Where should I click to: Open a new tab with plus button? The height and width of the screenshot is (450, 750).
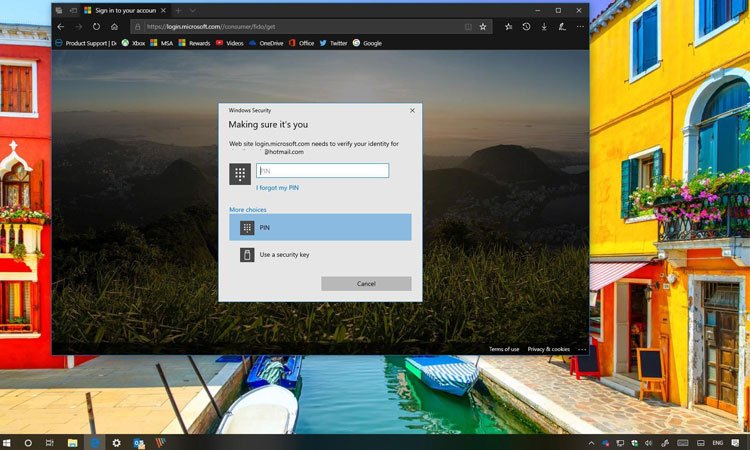coord(178,10)
